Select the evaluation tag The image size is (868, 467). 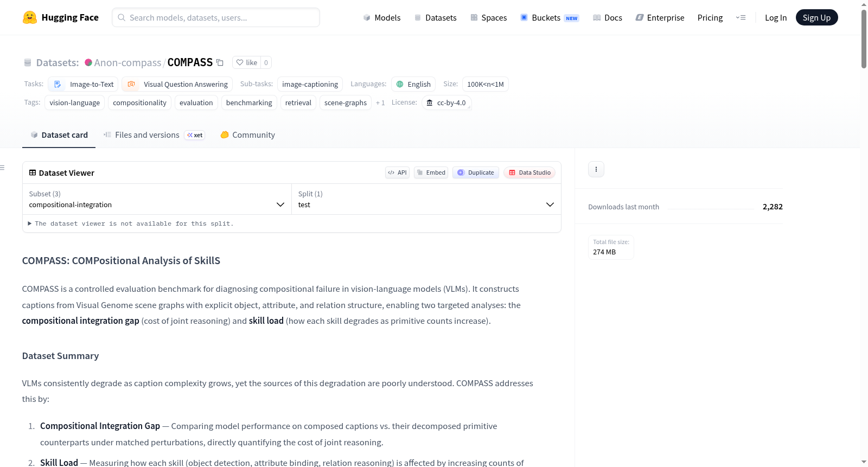pos(196,103)
